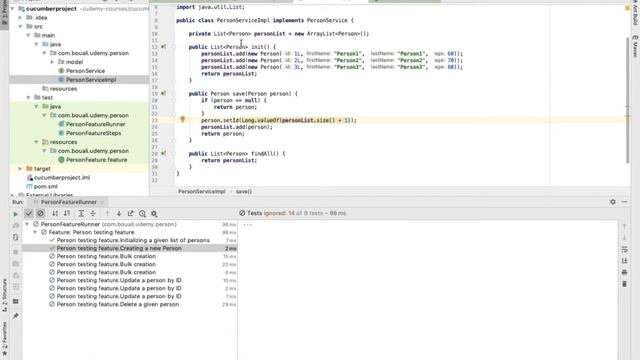This screenshot has height=360, width=640.
Task: Select Delete a given person test
Action: click(118, 304)
